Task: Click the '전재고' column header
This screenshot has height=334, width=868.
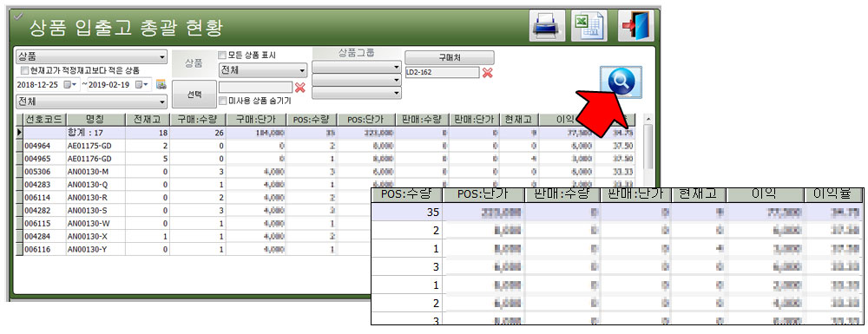Action: 148,120
